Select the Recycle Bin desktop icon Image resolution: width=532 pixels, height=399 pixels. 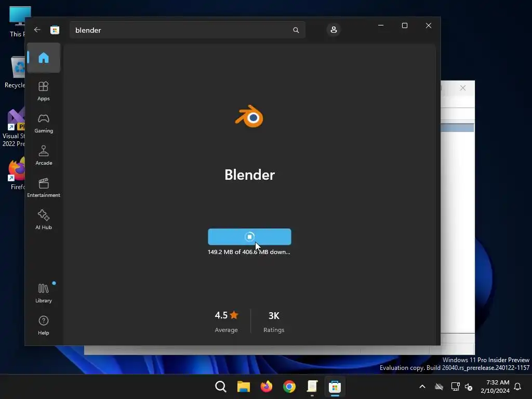(x=15, y=72)
